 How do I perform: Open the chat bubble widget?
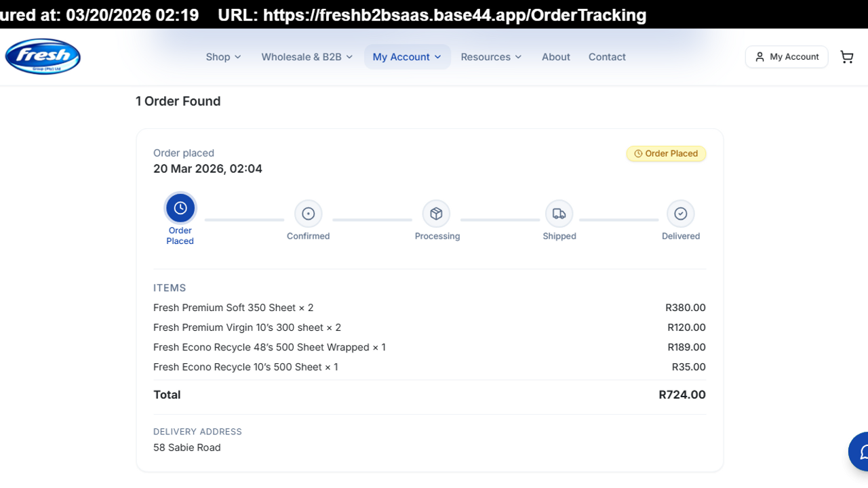coord(859,451)
